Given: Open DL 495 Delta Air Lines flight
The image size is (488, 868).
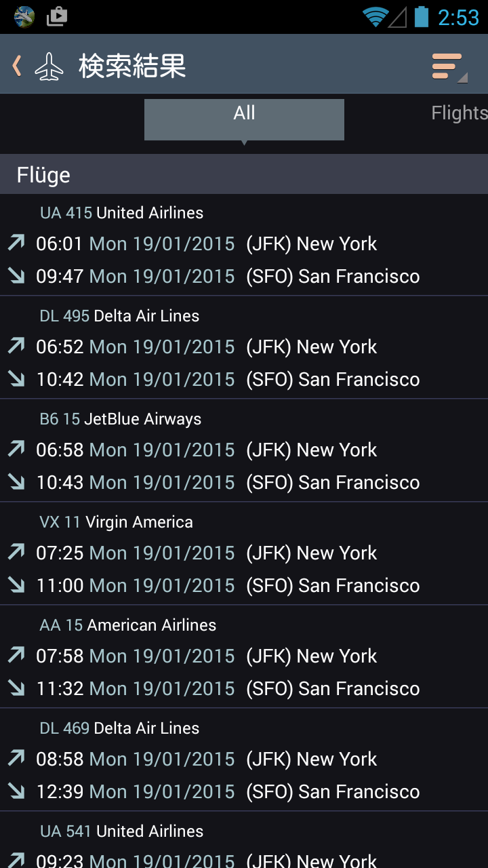Looking at the screenshot, I should 244,348.
